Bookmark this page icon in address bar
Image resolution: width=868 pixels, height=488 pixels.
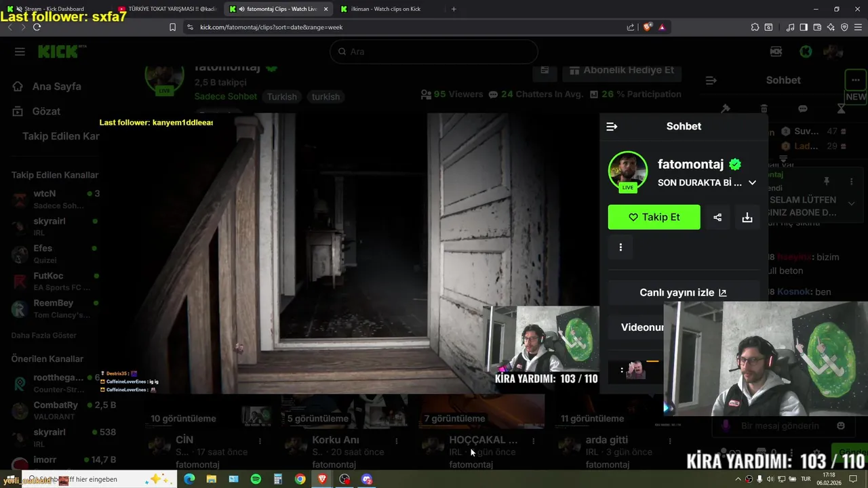[x=172, y=27]
